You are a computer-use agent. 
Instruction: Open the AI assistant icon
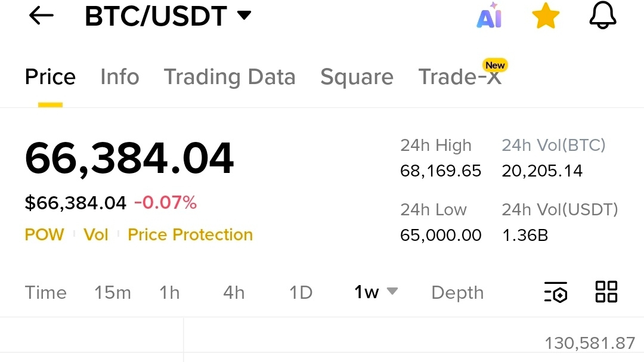coord(489,16)
